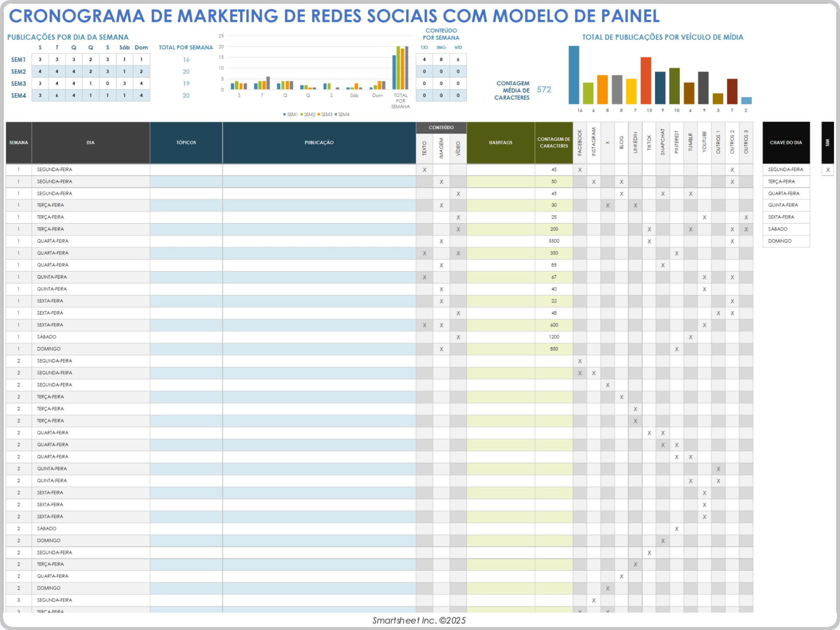Check the TEXTO X mark in the 67-character row

pos(424,277)
